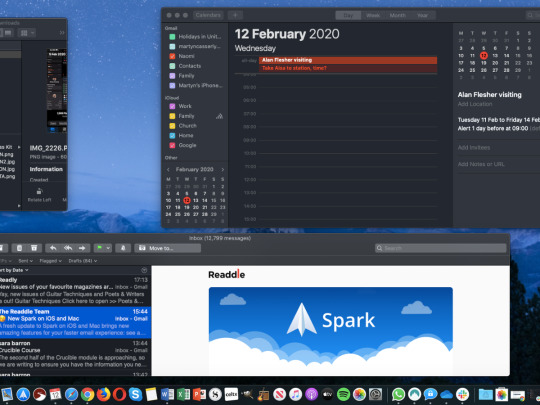Forward the email with the right arrow
Screen dimensions: 540x405
[x=82, y=248]
